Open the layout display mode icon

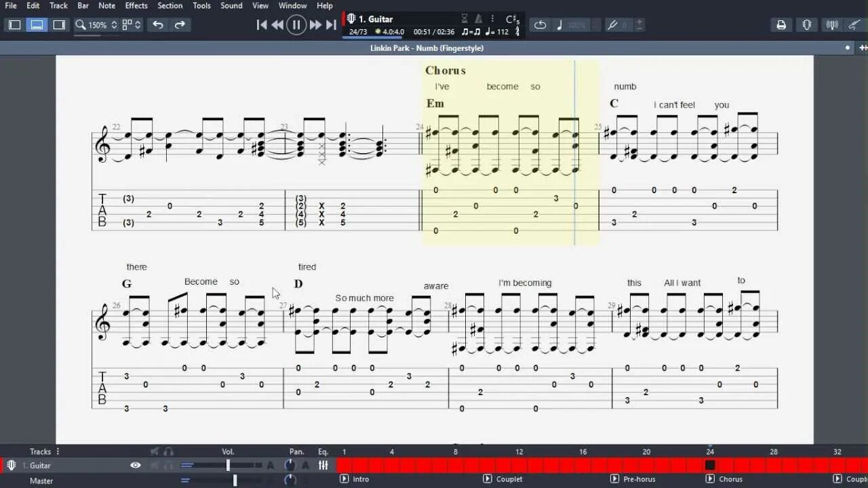(126, 25)
